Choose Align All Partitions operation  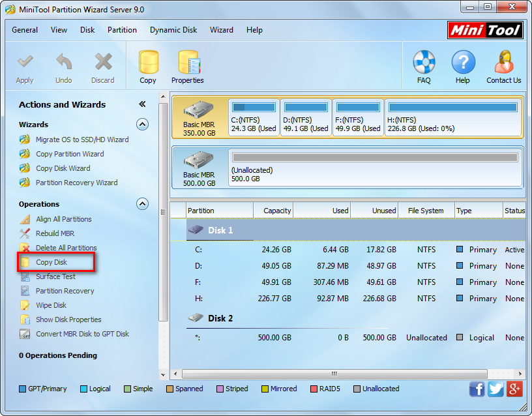pyautogui.click(x=55, y=219)
